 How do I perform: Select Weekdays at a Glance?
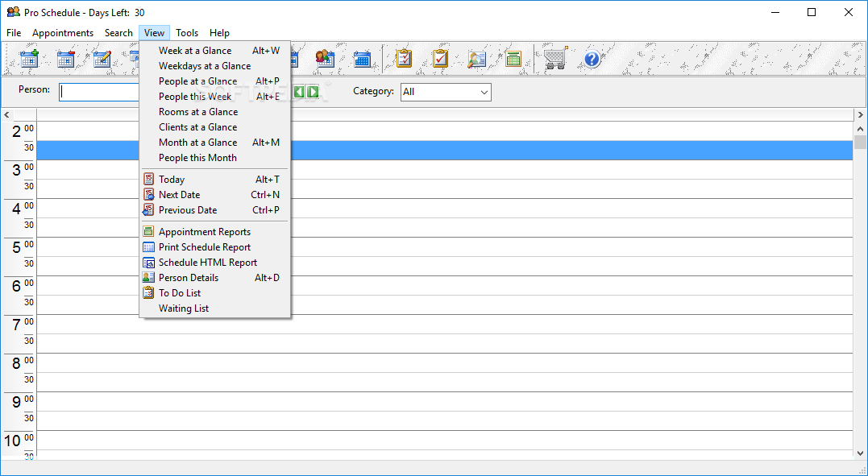(x=215, y=66)
